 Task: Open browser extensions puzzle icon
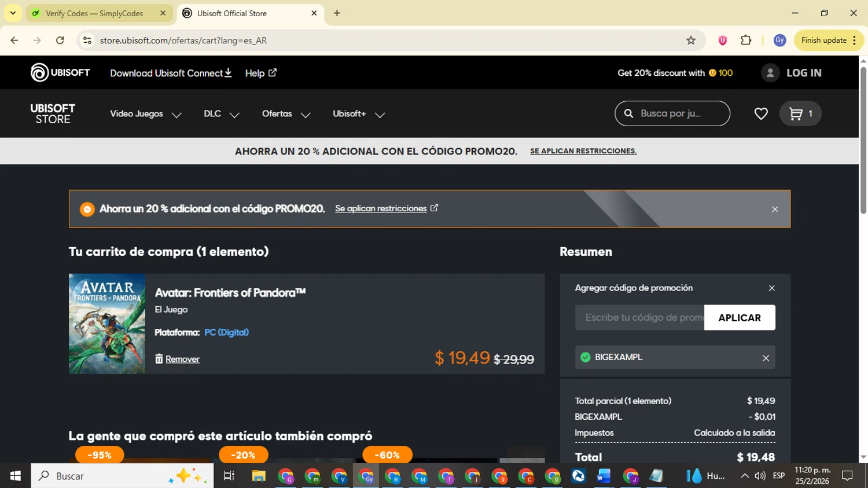(746, 41)
